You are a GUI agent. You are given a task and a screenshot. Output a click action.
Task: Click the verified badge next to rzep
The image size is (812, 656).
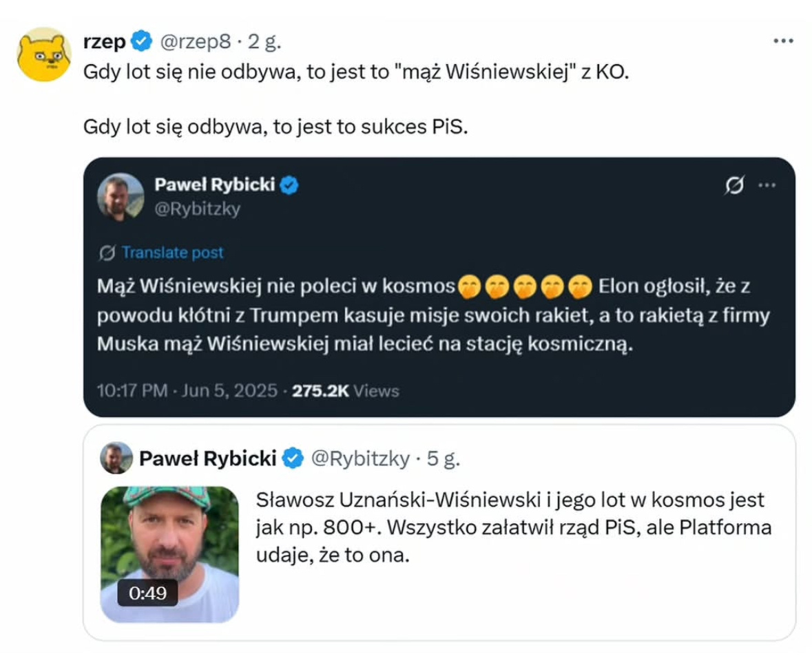tap(141, 42)
